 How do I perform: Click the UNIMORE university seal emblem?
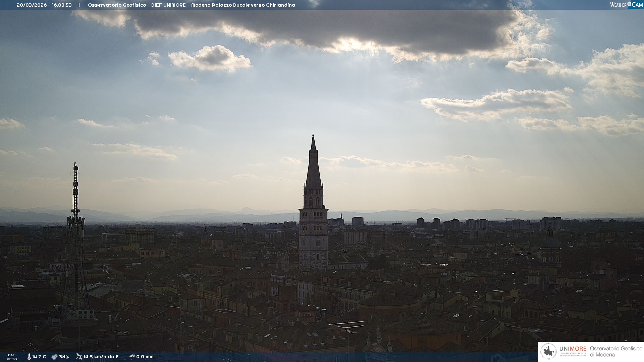pyautogui.click(x=548, y=352)
